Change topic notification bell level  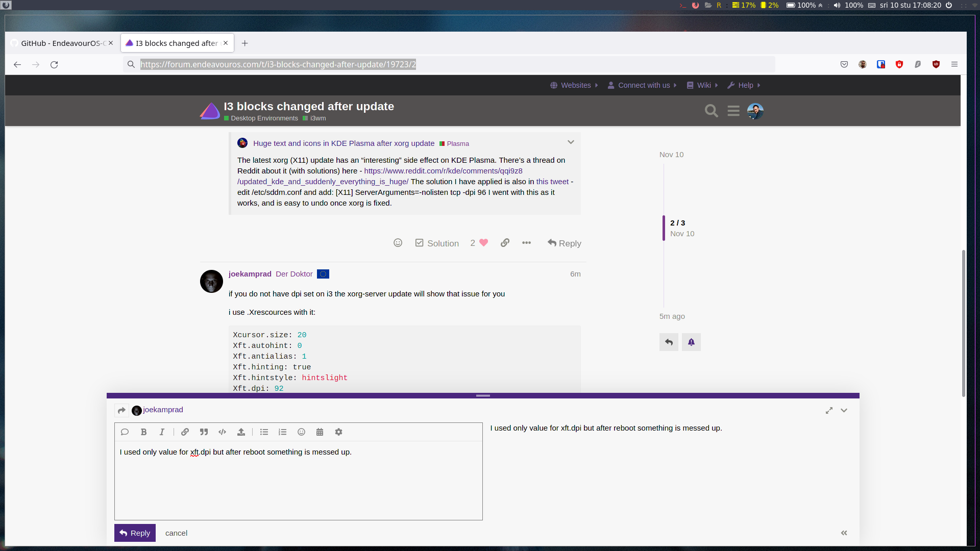point(691,342)
